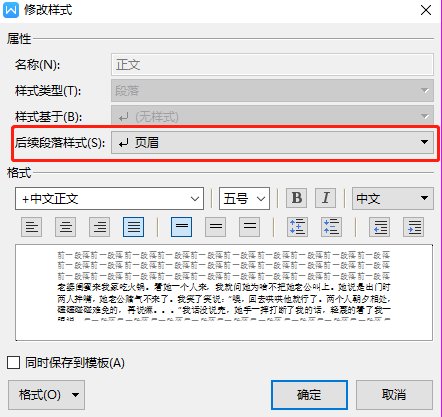Select the justify alignment icon
The height and width of the screenshot is (417, 442).
point(133,227)
